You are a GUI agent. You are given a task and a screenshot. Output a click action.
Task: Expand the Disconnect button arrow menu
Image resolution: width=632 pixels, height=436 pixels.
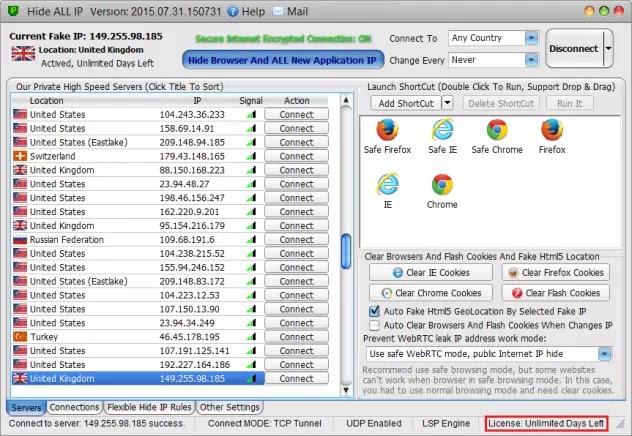pyautogui.click(x=608, y=48)
